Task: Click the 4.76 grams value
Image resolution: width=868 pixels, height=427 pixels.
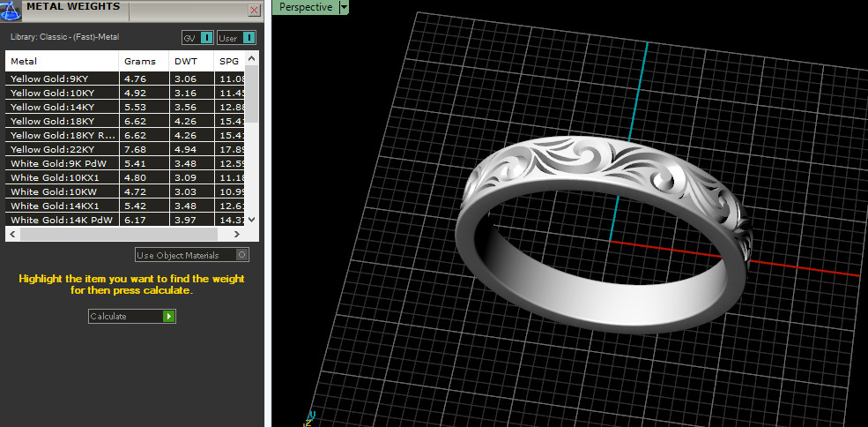Action: pyautogui.click(x=135, y=79)
